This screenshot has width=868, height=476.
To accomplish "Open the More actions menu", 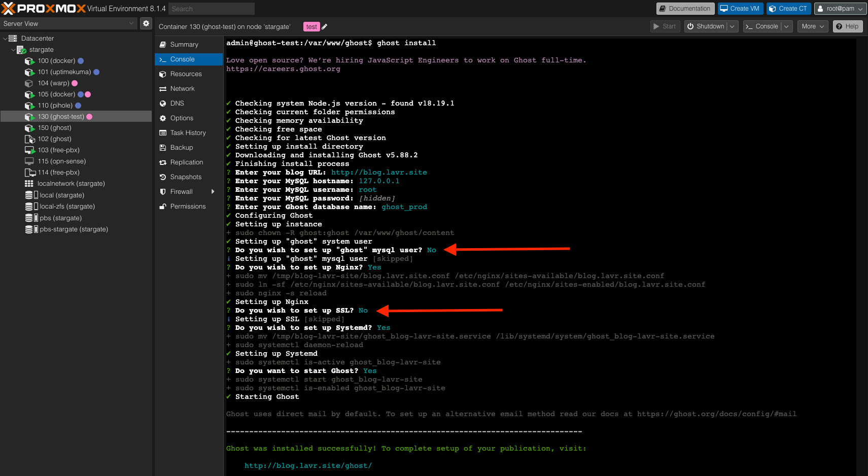I will (x=813, y=26).
